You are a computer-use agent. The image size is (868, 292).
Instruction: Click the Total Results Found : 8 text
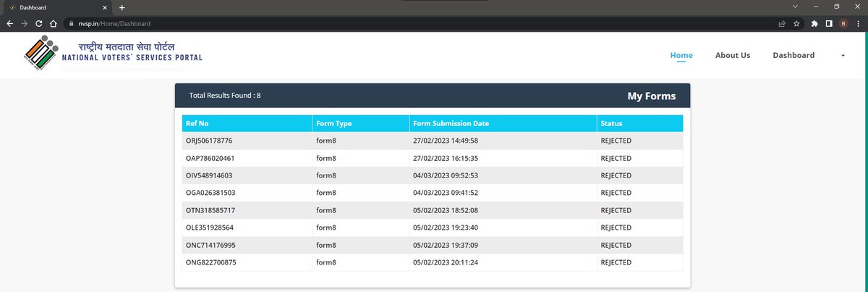(x=225, y=96)
